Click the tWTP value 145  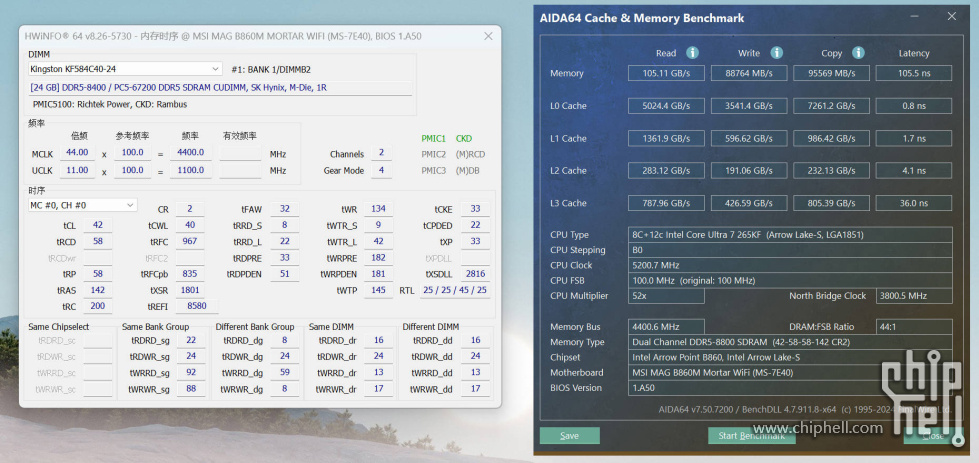coord(378,290)
